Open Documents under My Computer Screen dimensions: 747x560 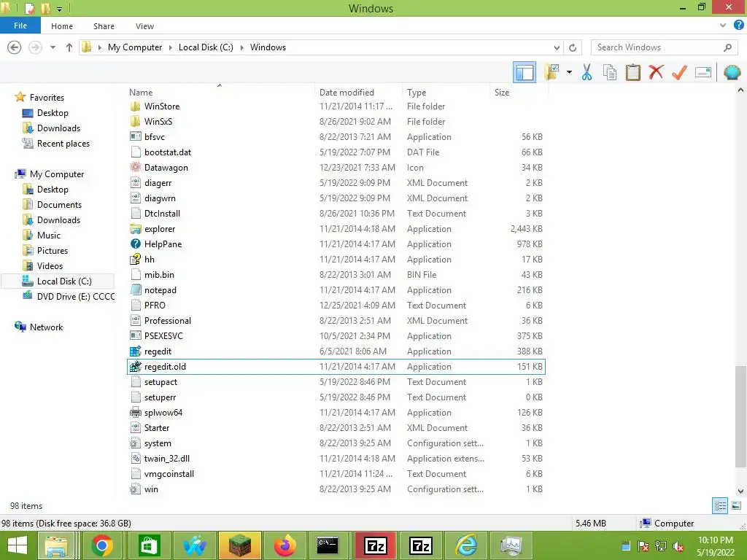pyautogui.click(x=59, y=205)
